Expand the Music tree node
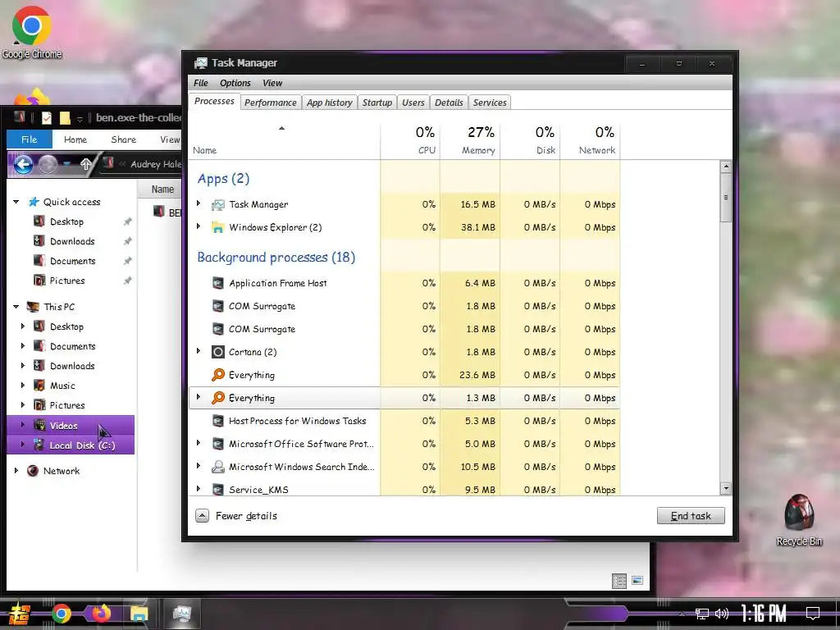 tap(22, 386)
